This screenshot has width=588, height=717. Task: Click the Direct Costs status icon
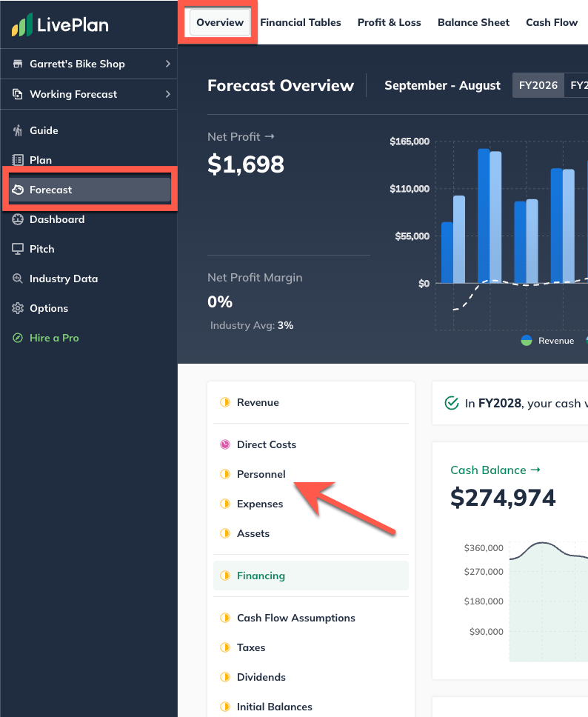point(225,444)
